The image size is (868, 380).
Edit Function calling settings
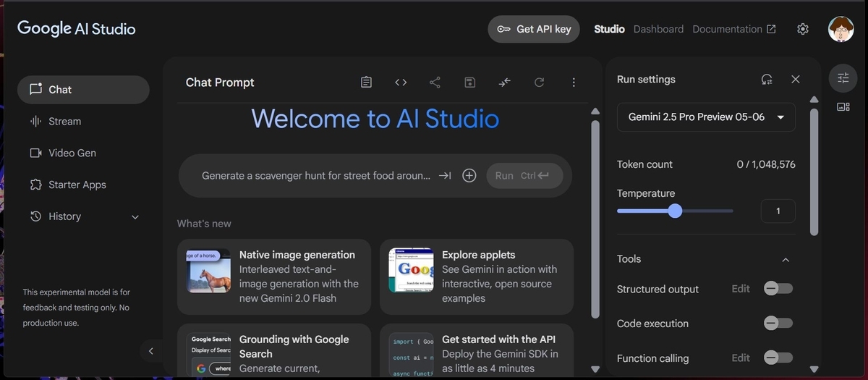point(741,358)
